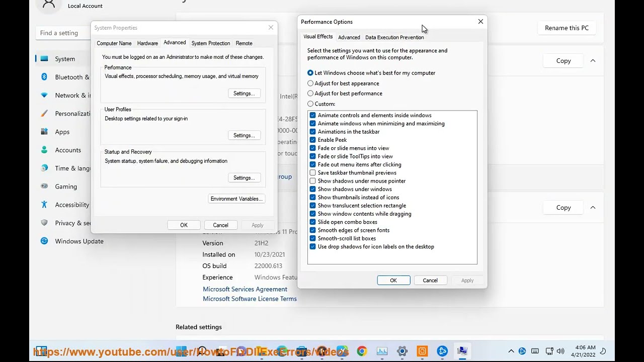Click the Gaming controller icon in sidebar
The image size is (644, 362).
[44, 186]
